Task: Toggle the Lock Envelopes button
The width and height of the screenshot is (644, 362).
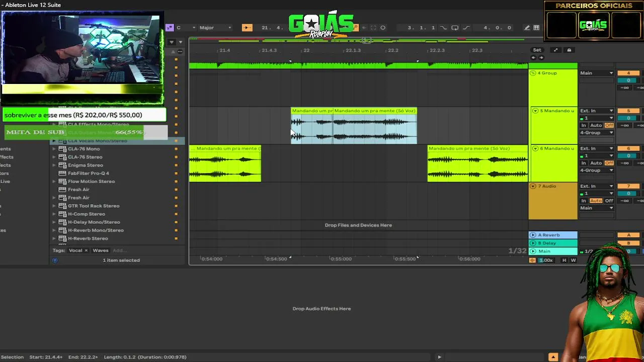Action: coord(569,50)
